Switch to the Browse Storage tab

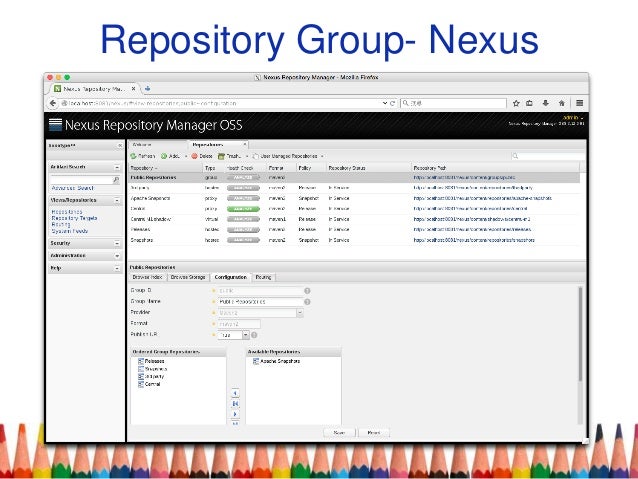click(x=188, y=278)
